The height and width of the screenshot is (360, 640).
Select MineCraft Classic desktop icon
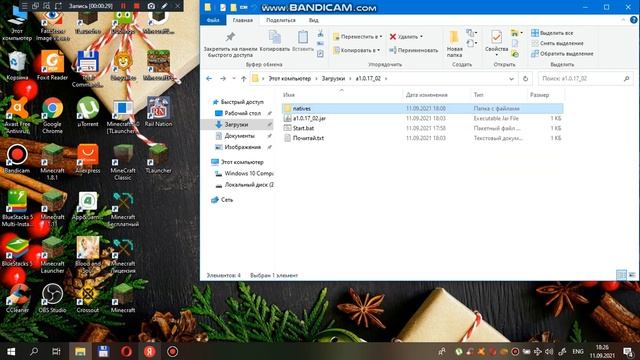(123, 162)
